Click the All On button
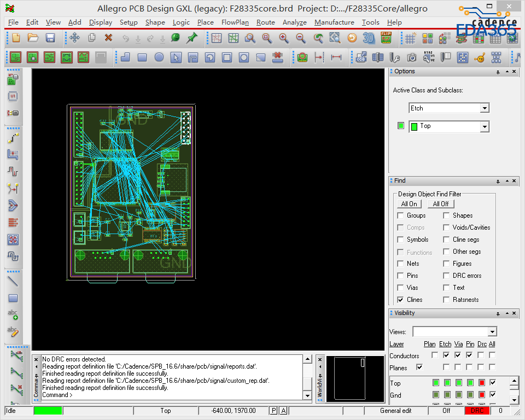Screen dimensions: 525x420 (x=409, y=204)
